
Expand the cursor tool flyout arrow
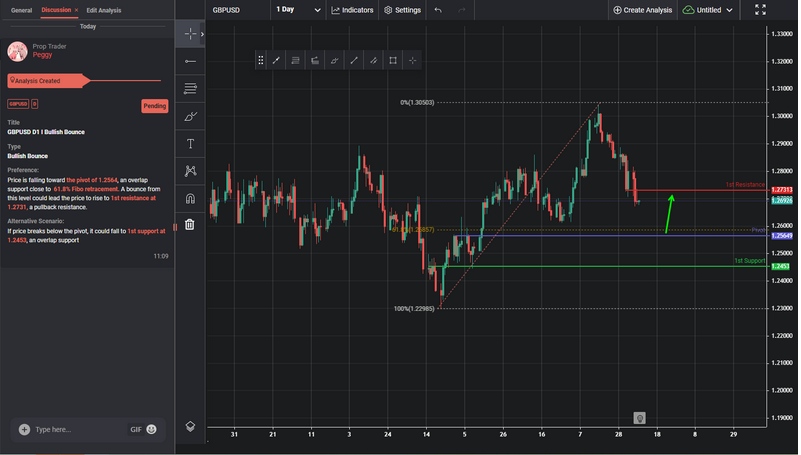(202, 34)
